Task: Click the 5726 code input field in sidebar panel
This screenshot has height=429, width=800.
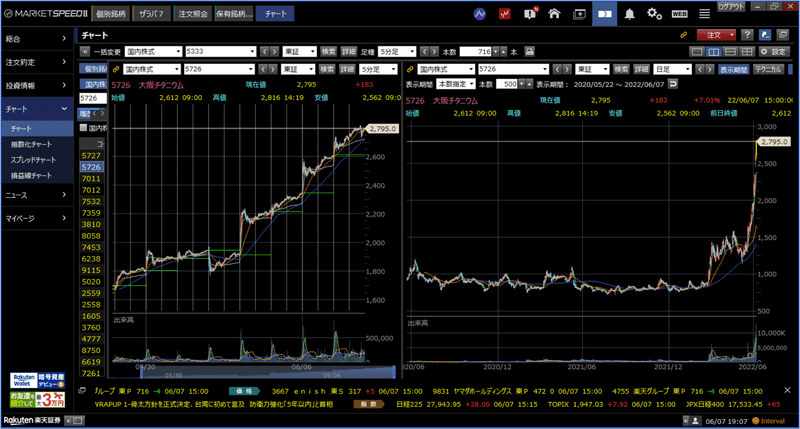Action: tap(92, 98)
